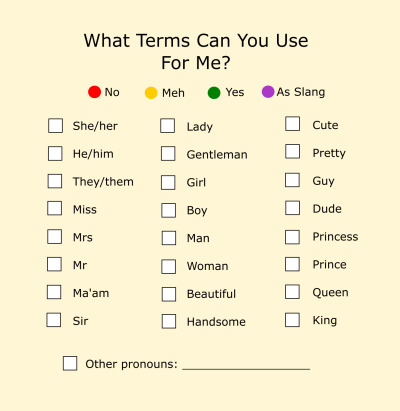Viewport: 400px width, 411px height.
Task: Choose the green Yes color dot
Action: tap(214, 93)
